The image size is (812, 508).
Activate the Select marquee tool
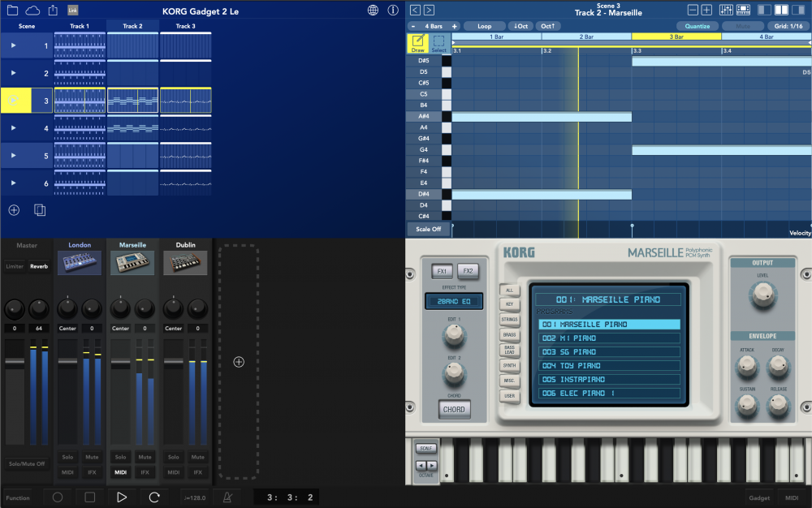[438, 42]
